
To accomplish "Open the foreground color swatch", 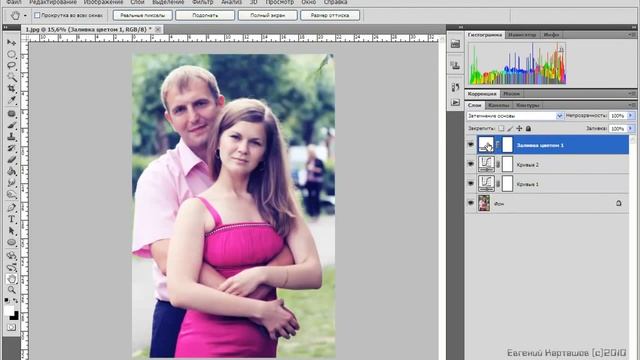I will [9, 310].
